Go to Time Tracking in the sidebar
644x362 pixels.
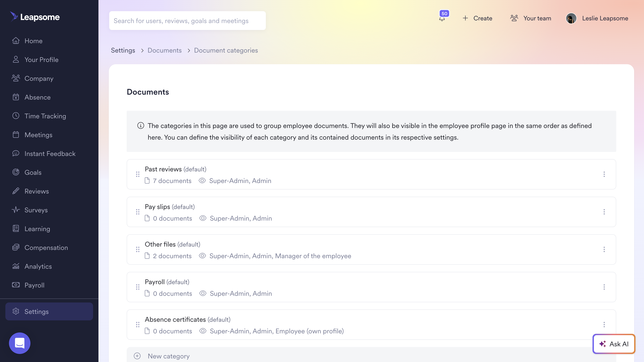tap(45, 116)
